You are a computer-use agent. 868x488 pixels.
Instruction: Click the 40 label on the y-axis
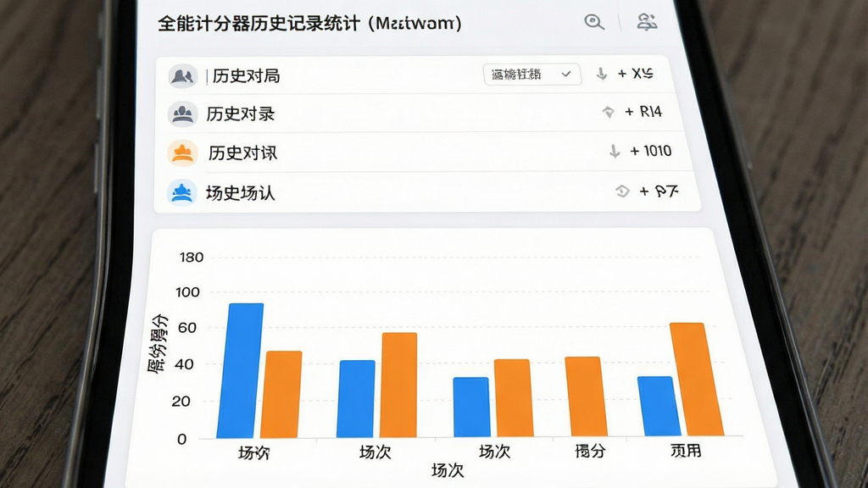(184, 364)
